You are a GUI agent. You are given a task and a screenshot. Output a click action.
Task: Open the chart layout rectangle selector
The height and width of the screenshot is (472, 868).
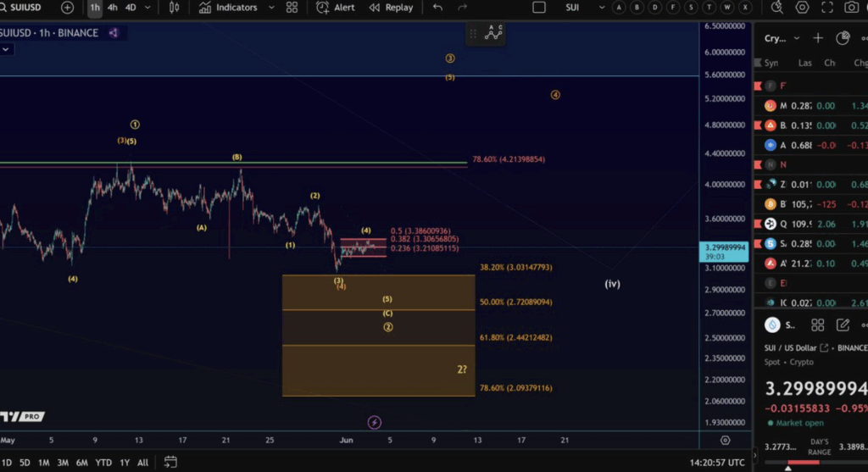pos(538,7)
